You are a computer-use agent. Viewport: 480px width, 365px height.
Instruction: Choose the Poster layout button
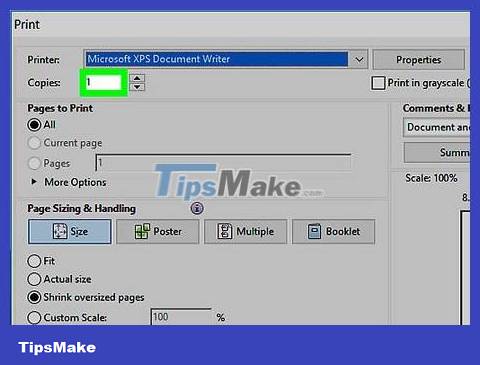(x=158, y=231)
